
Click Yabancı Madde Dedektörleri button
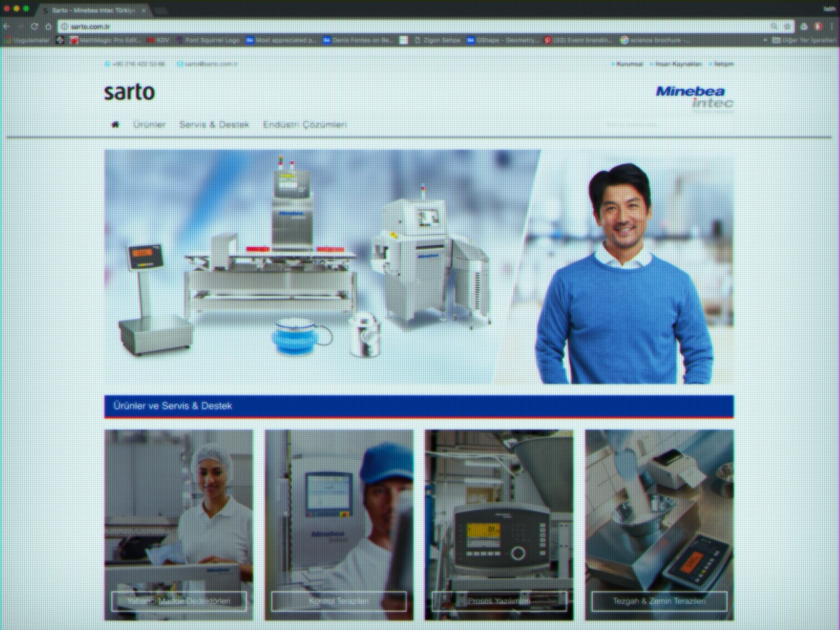(x=178, y=601)
